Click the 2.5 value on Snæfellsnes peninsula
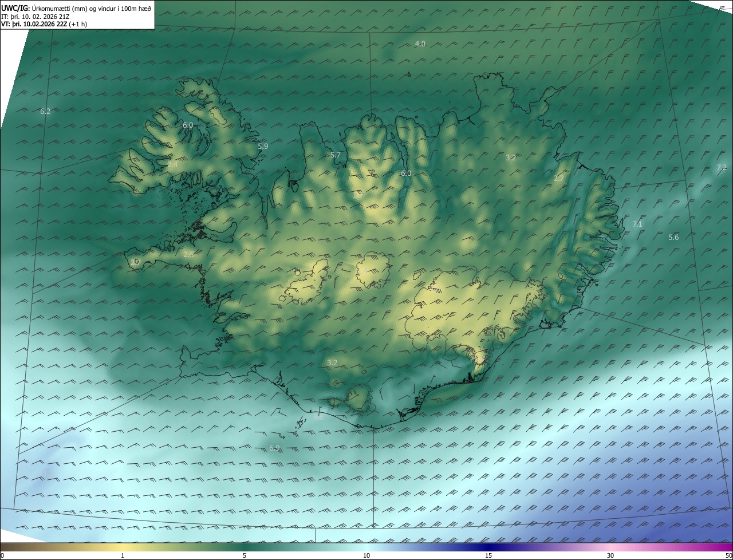The image size is (733, 560). click(188, 254)
